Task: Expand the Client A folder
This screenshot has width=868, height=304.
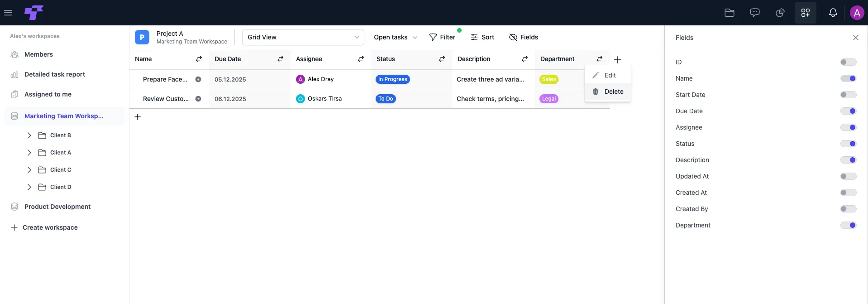Action: (29, 153)
